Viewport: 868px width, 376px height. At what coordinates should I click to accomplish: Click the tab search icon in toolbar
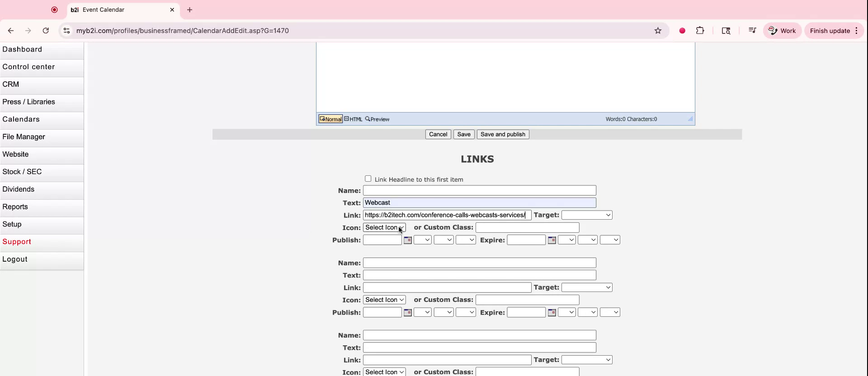click(726, 31)
